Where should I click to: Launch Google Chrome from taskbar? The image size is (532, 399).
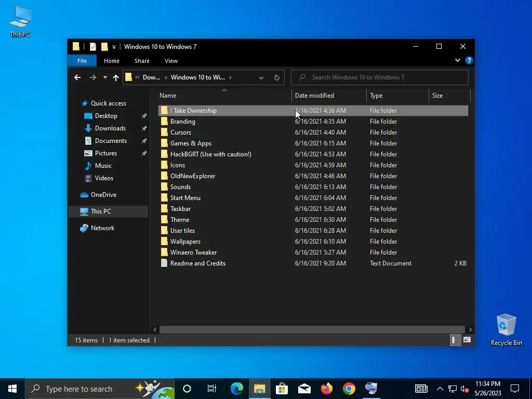tap(349, 389)
